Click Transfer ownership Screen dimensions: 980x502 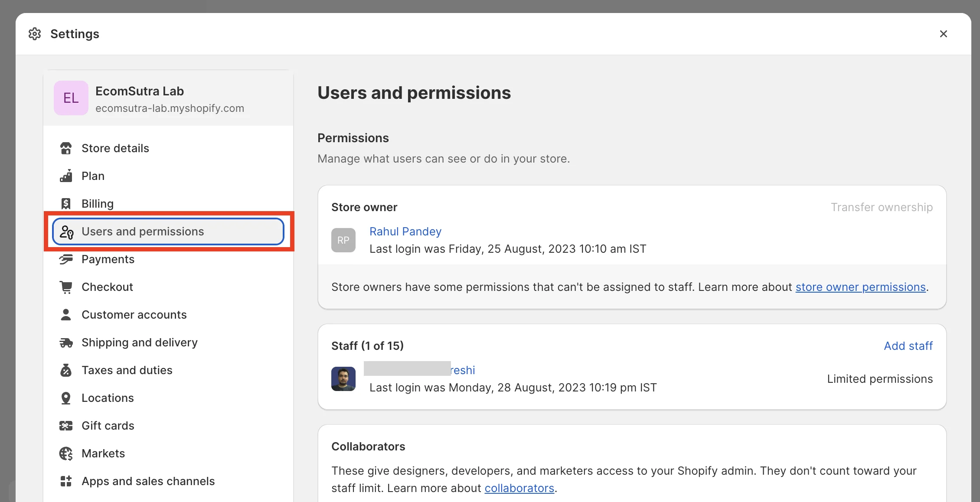click(x=882, y=207)
